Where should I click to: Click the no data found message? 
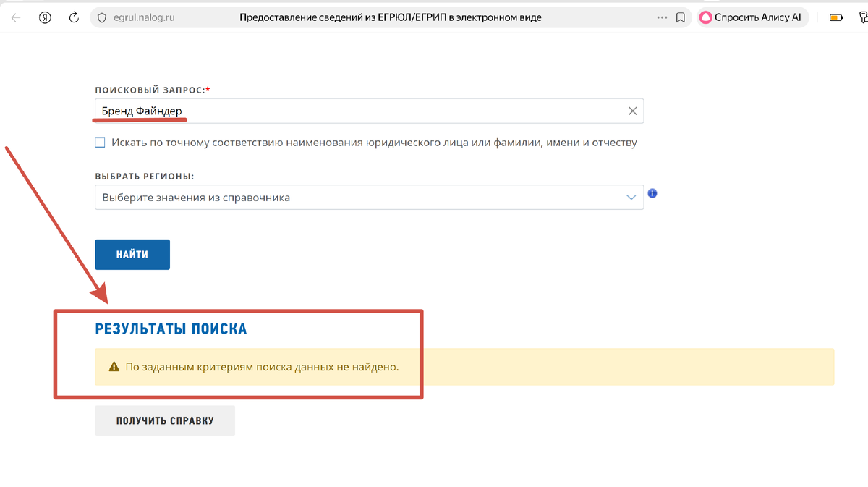point(262,367)
